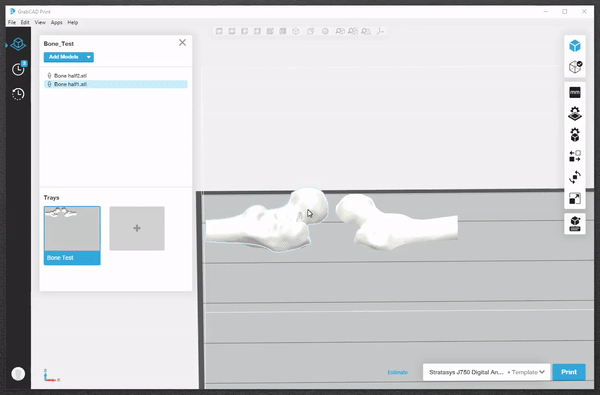
Task: Open the Edit menu
Action: click(25, 23)
